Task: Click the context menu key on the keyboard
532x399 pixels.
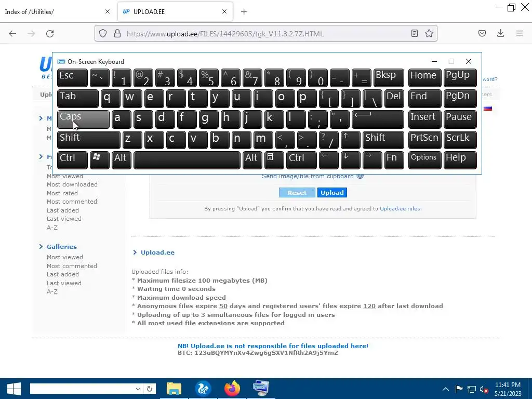Action: 274,160
